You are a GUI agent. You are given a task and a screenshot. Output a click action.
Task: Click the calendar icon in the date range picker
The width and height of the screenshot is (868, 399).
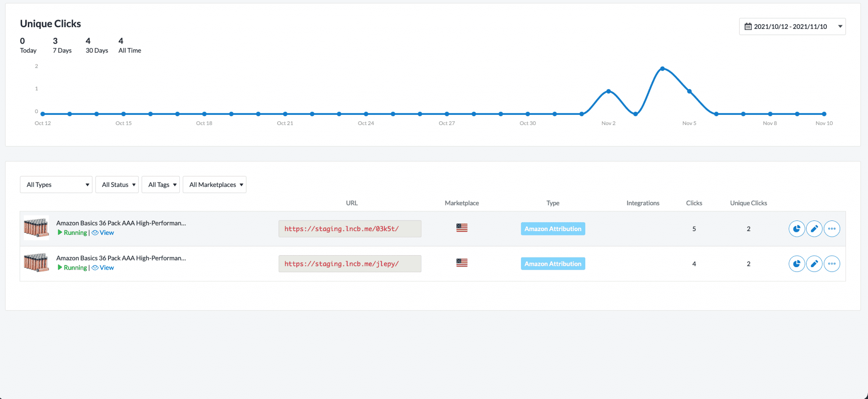tap(748, 26)
